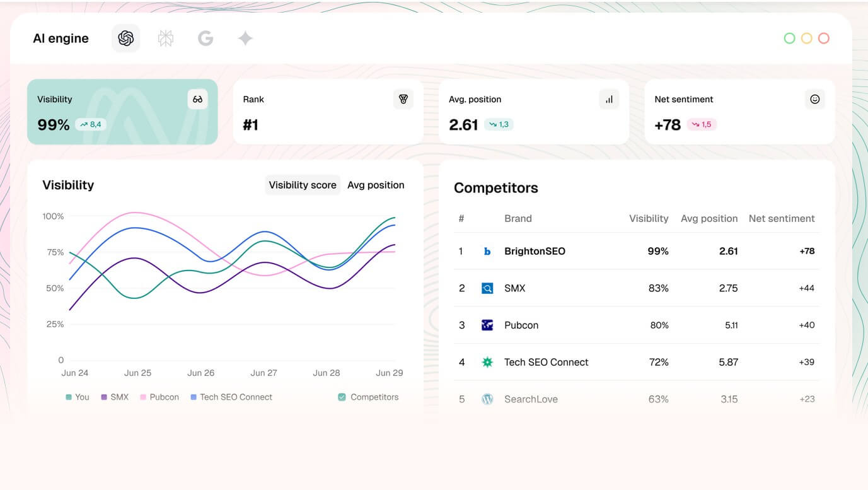Click the BrightonSEO brand logo
The image size is (868, 490).
click(x=487, y=251)
